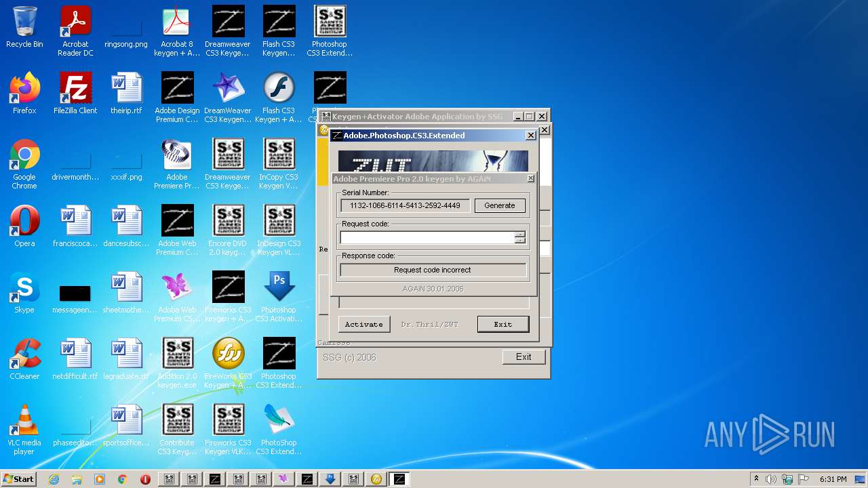868x488 pixels.
Task: Click Request code up spinner arrow
Action: 520,235
